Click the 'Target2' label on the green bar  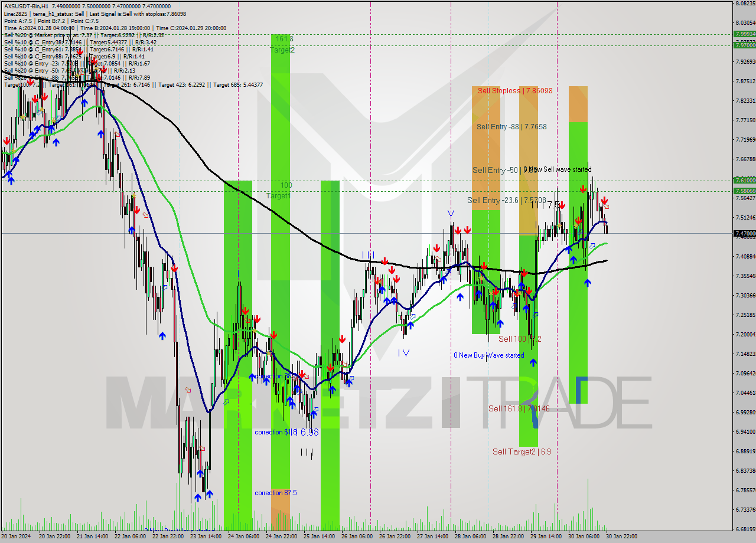[282, 50]
